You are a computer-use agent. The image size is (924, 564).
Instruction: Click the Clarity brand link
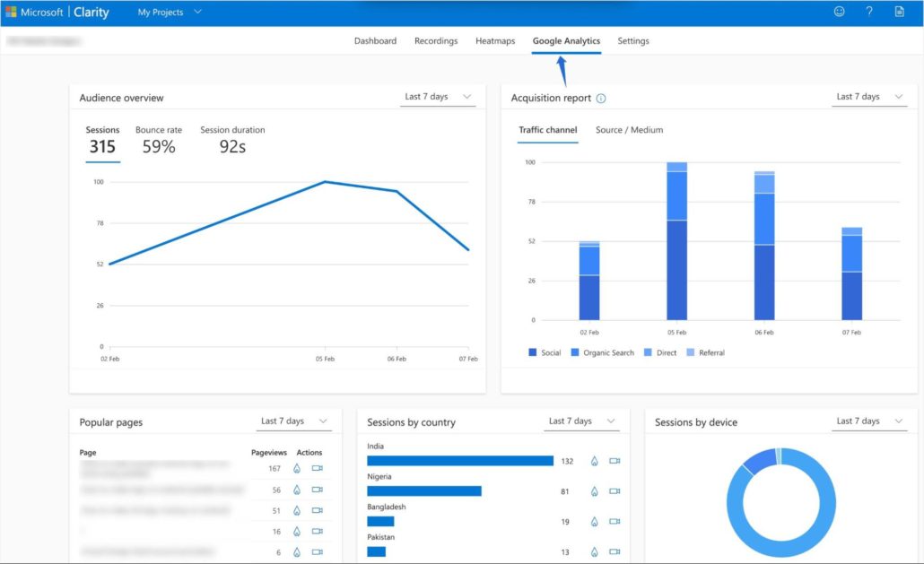tap(92, 12)
